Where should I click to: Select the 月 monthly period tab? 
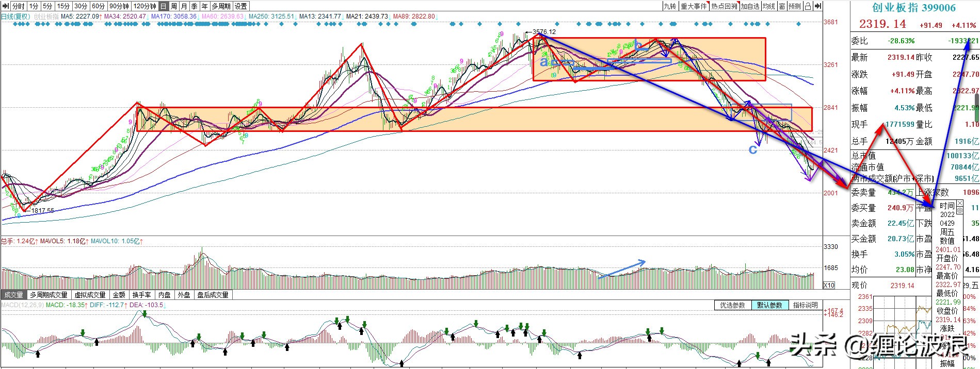coord(184,6)
